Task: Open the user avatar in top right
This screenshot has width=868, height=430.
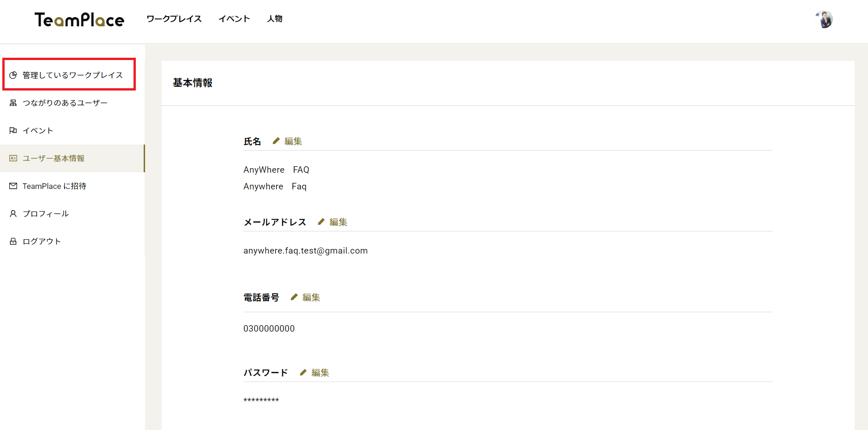Action: coord(824,19)
